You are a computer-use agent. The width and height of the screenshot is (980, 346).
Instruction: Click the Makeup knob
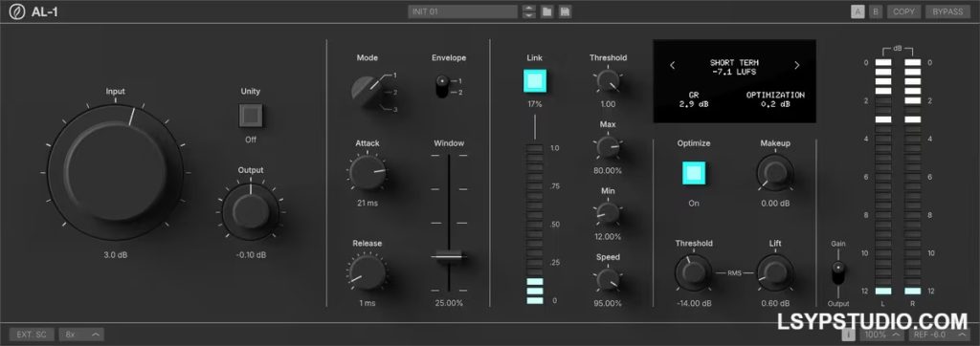point(775,172)
